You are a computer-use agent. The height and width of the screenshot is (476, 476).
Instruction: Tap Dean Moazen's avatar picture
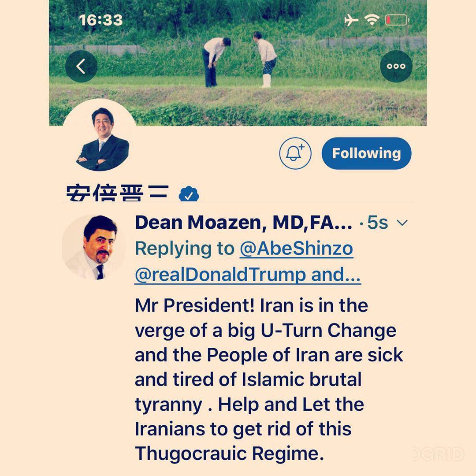pos(94,247)
